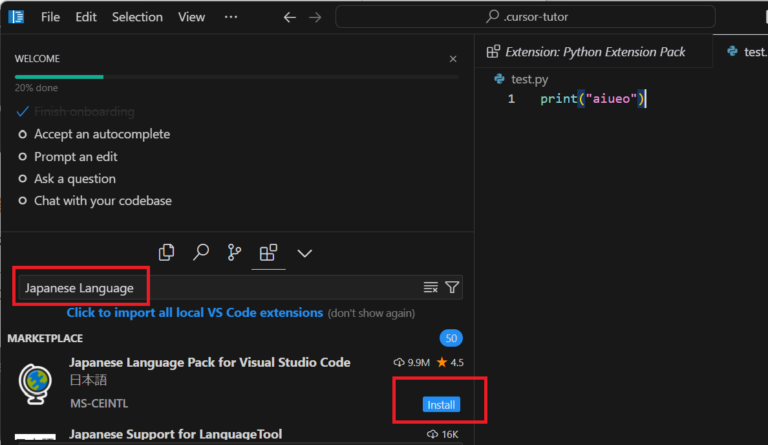Select the Extensions view icon

[268, 253]
